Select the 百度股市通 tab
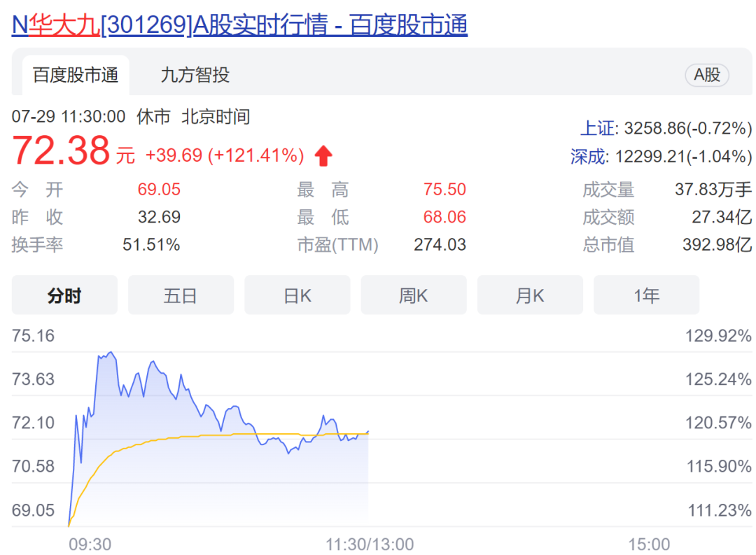 (x=74, y=72)
